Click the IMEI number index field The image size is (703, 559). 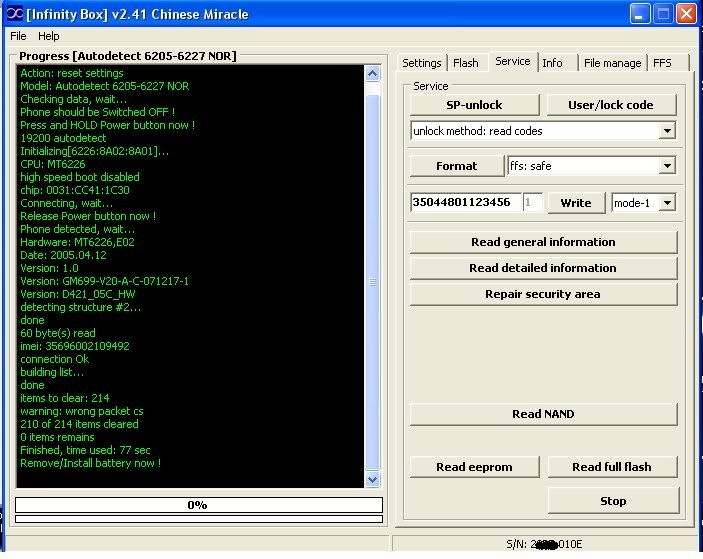[532, 203]
